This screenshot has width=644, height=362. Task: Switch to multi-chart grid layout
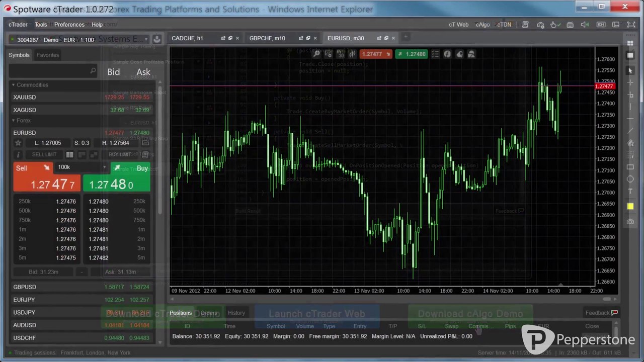coord(630,43)
